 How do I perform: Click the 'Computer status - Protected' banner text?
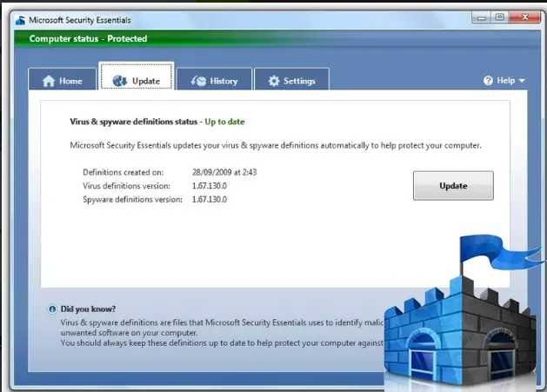[88, 39]
